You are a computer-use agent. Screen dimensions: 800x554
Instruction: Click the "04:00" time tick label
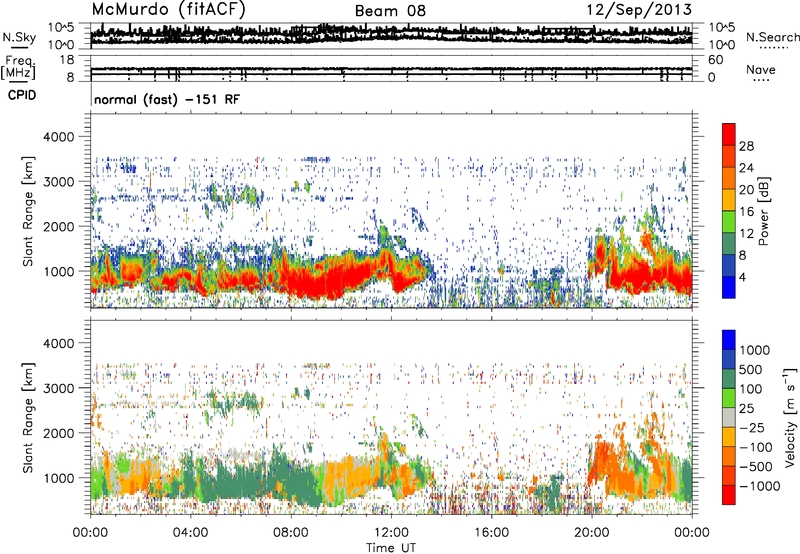tap(190, 533)
